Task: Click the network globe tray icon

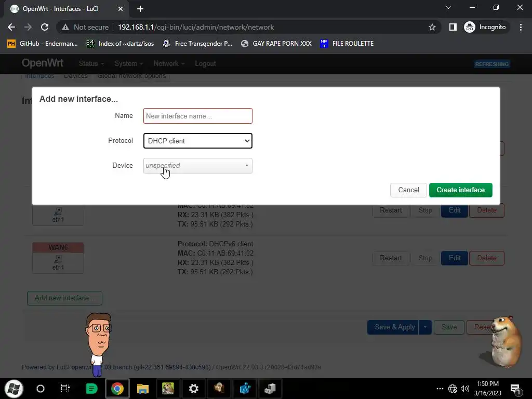Action: point(453,389)
